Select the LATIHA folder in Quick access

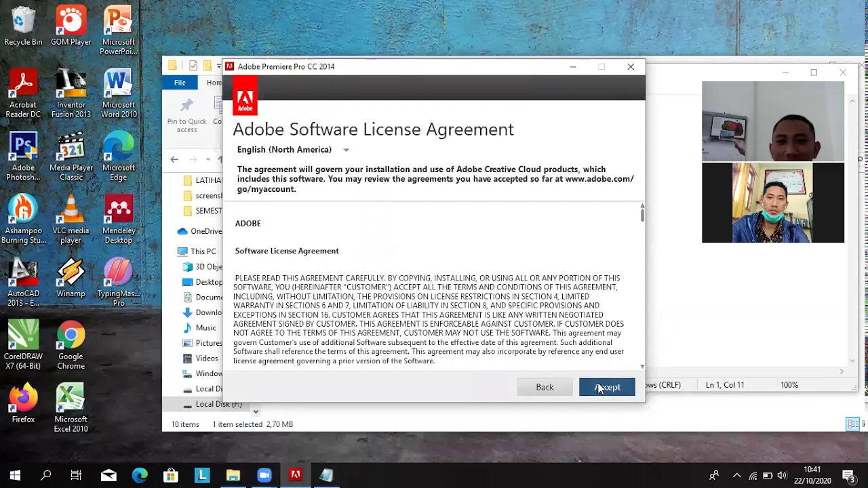click(x=202, y=180)
